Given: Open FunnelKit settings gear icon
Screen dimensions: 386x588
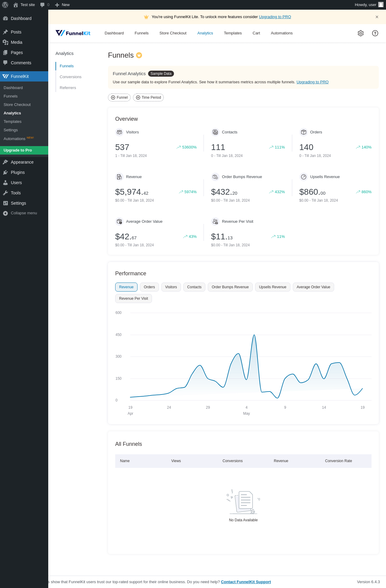Looking at the screenshot, I should click(360, 33).
